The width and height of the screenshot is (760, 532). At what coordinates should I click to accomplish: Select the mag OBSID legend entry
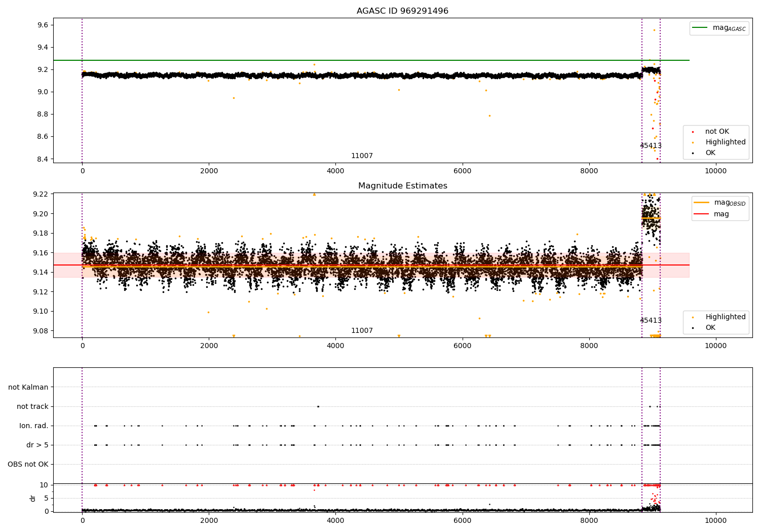[x=720, y=203]
